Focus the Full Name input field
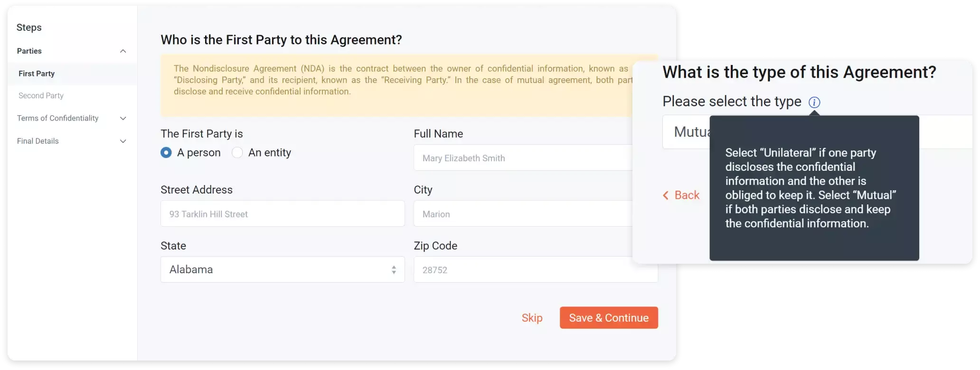Viewport: 980px width, 370px height. pyautogui.click(x=523, y=157)
